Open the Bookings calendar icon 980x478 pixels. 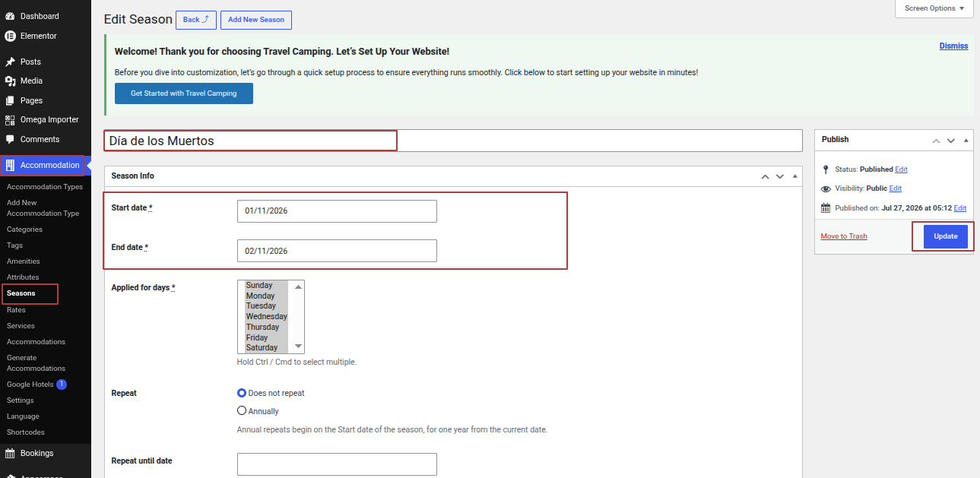10,453
